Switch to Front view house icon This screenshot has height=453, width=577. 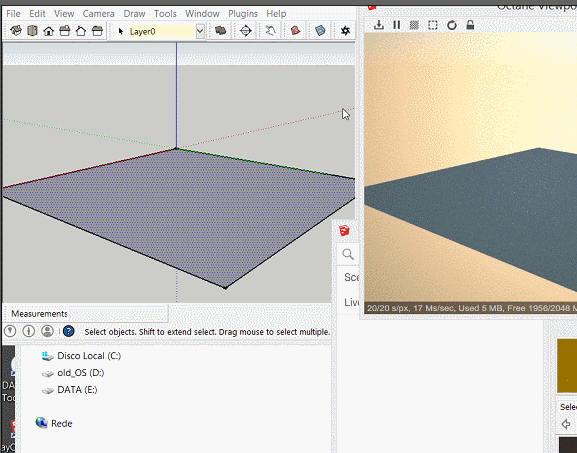pyautogui.click(x=49, y=31)
